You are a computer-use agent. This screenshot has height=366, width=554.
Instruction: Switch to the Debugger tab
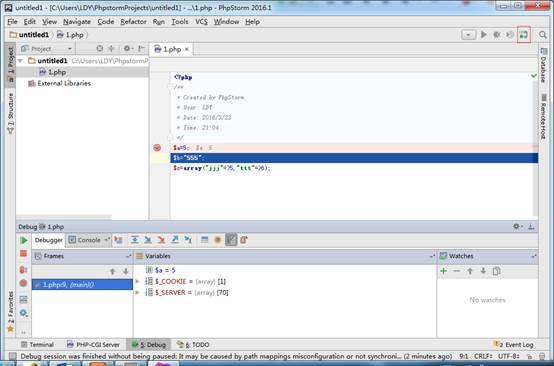[x=48, y=240]
